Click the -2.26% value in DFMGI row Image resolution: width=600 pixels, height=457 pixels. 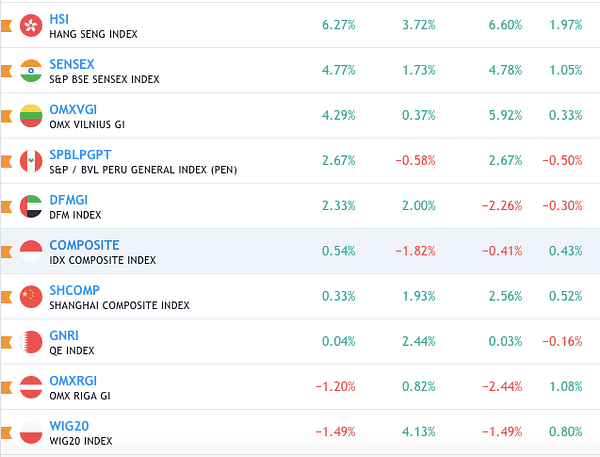(502, 206)
